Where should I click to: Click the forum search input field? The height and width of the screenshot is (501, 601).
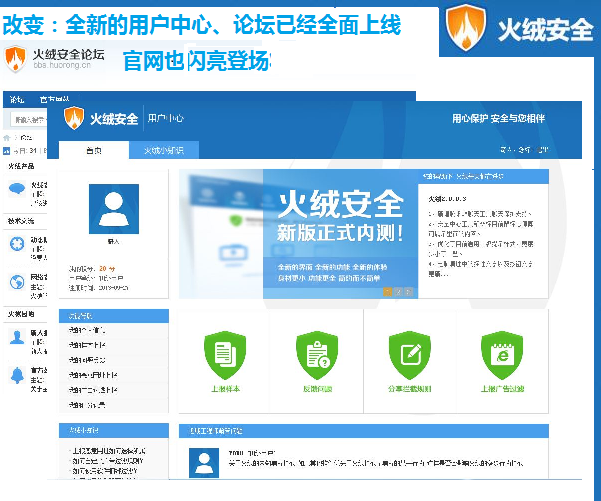28,120
